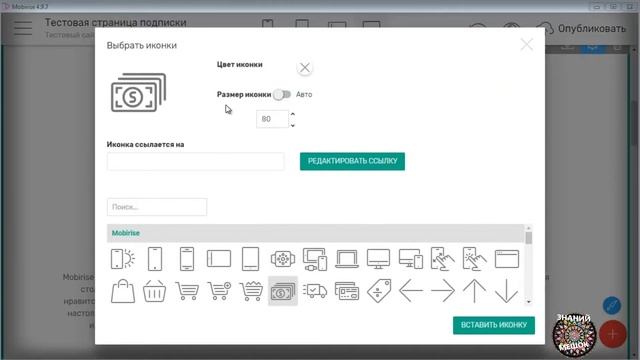Image resolution: width=640 pixels, height=360 pixels.
Task: Select the phone with home button icon
Action: (x=187, y=259)
